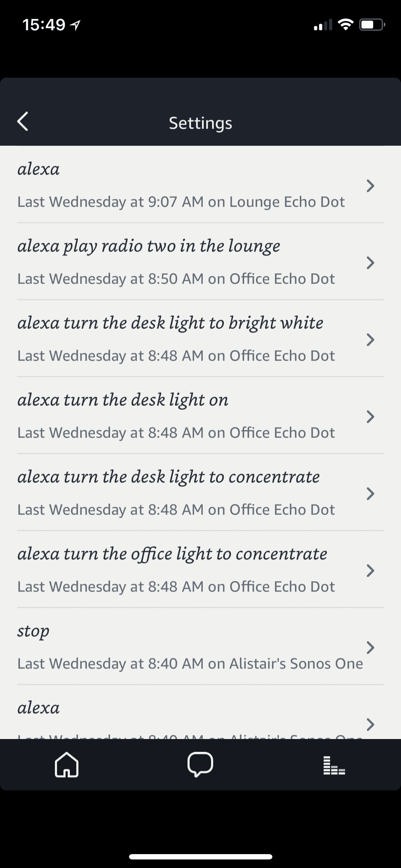
Task: Expand the 'desk light to concentrate' chevron
Action: (370, 494)
